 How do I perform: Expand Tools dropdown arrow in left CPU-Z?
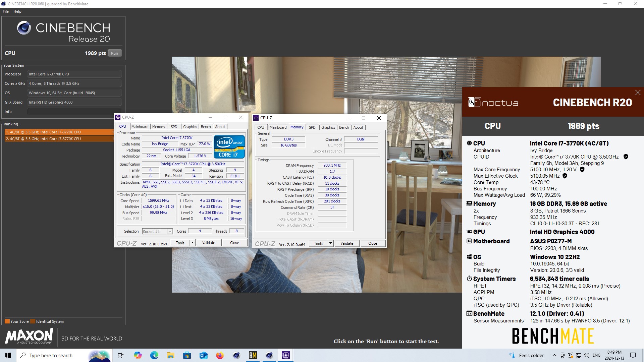coord(192,243)
